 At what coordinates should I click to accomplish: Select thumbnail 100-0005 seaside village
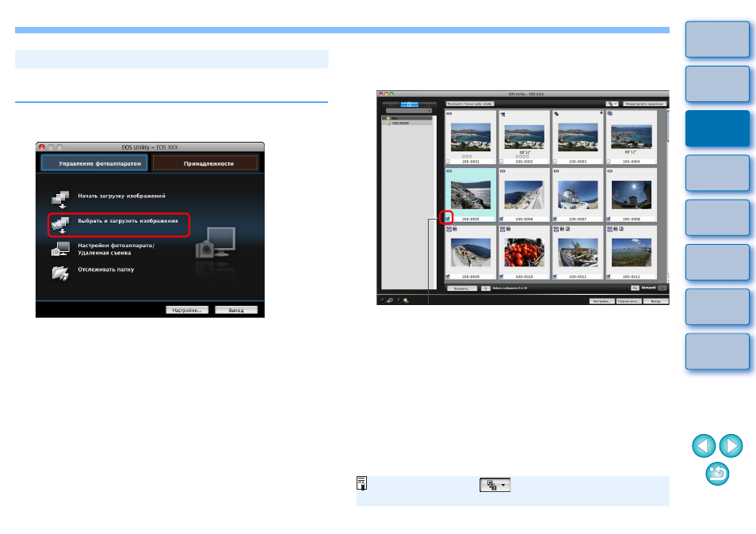(471, 195)
